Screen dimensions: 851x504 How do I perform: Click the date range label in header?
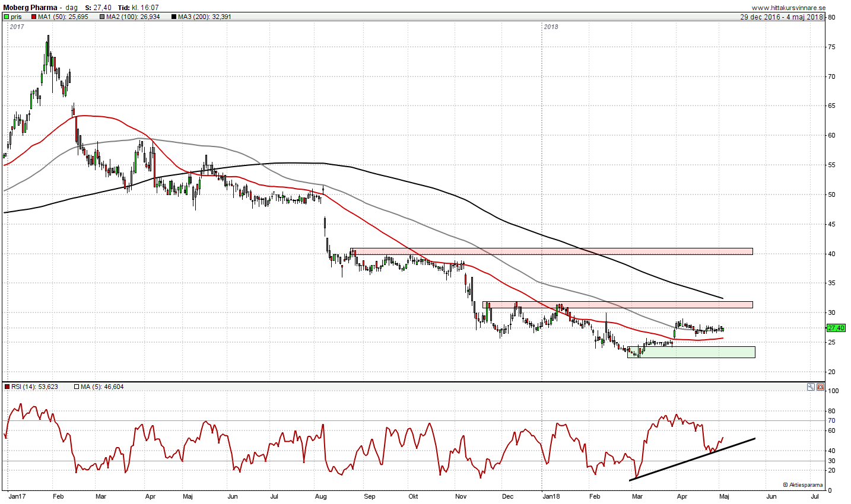781,17
